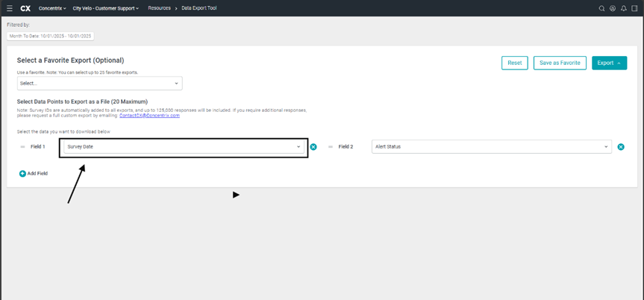Viewport: 644px width, 300px height.
Task: Open the Alert Status field dropdown
Action: [491, 147]
